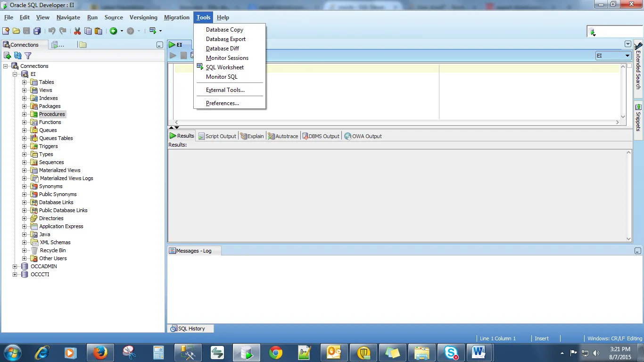The height and width of the screenshot is (362, 644).
Task: Expand the OCCCTI connection
Action: click(x=15, y=274)
